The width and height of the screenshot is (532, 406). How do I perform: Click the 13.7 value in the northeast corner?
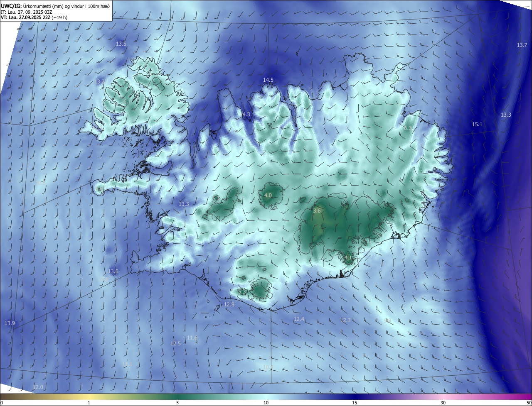[x=522, y=45]
